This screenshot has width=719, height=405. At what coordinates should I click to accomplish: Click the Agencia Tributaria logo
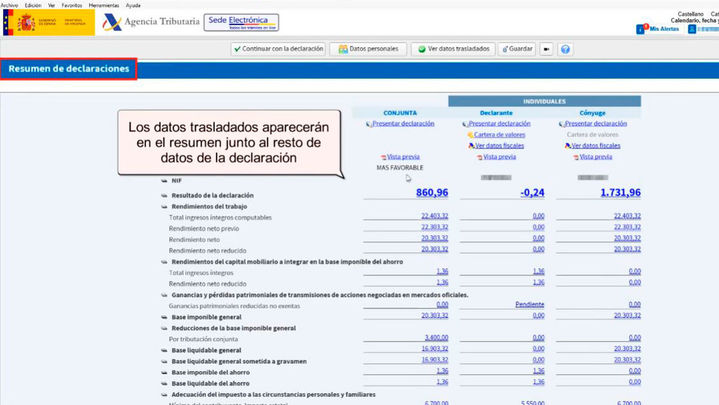[150, 22]
